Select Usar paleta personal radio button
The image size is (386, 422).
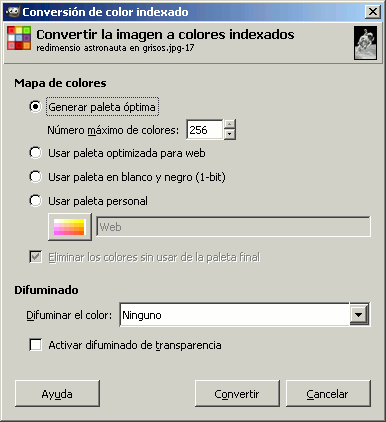coord(35,201)
